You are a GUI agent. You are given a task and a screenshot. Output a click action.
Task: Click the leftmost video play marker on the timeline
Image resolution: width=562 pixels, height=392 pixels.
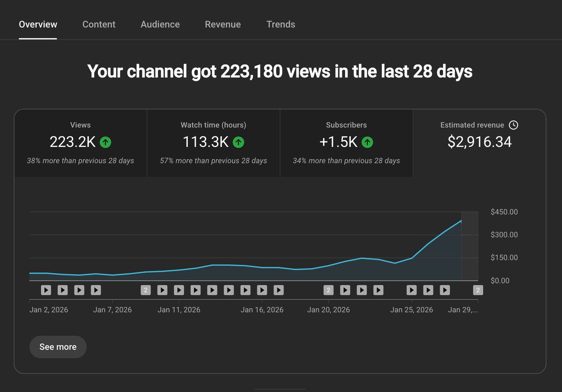[x=46, y=290]
